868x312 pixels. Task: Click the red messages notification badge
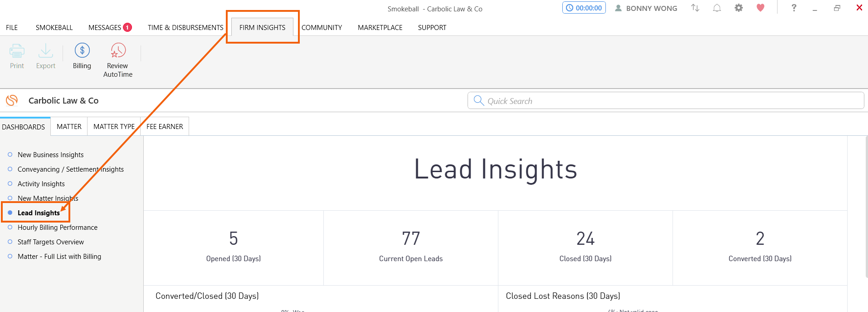pos(127,27)
